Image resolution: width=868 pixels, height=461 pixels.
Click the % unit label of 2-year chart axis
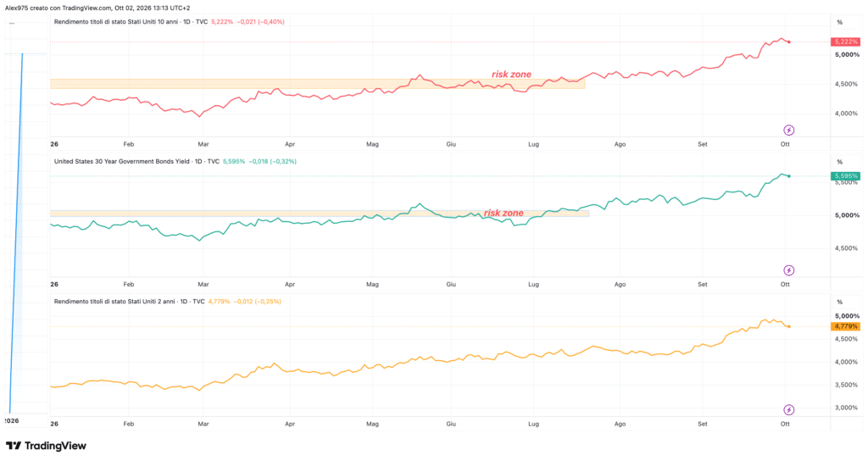coord(840,302)
